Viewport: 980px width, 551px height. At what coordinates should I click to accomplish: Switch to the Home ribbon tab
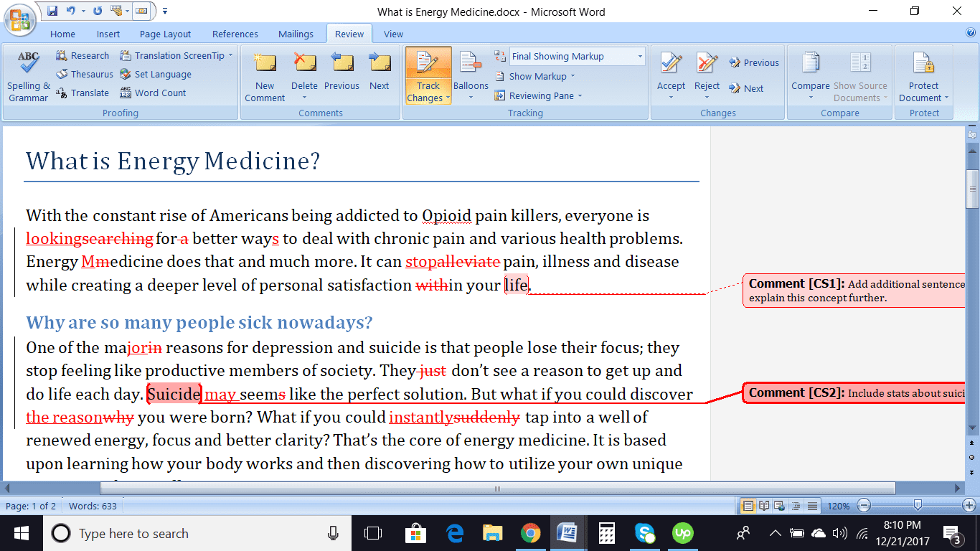(62, 34)
